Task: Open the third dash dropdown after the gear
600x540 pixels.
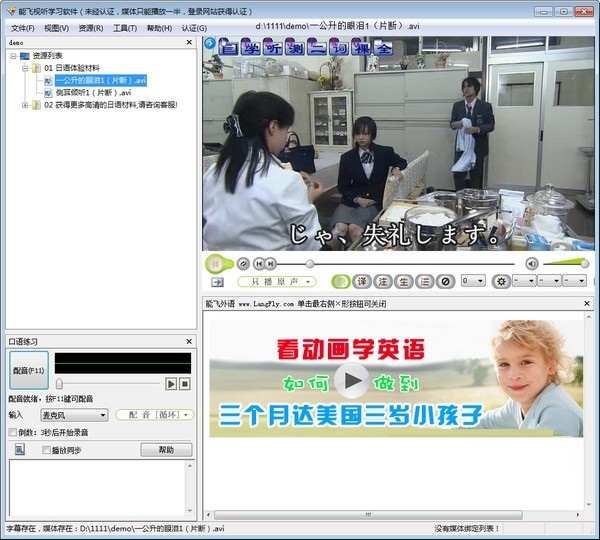Action: tap(575, 281)
